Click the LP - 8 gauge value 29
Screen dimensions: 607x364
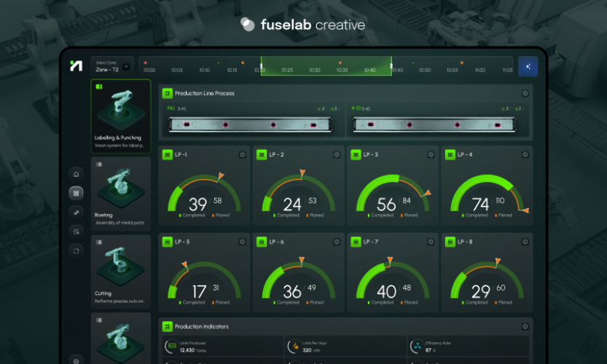pyautogui.click(x=480, y=291)
